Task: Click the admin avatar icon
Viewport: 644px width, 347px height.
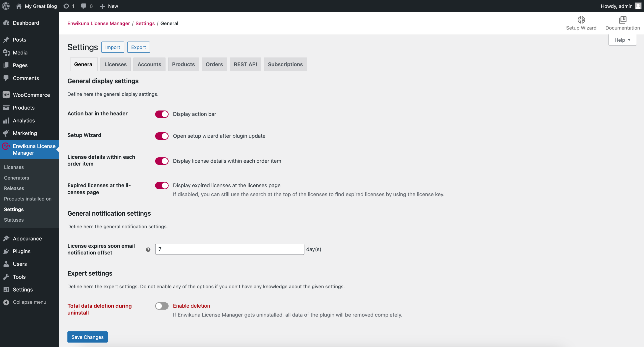Action: pyautogui.click(x=638, y=6)
